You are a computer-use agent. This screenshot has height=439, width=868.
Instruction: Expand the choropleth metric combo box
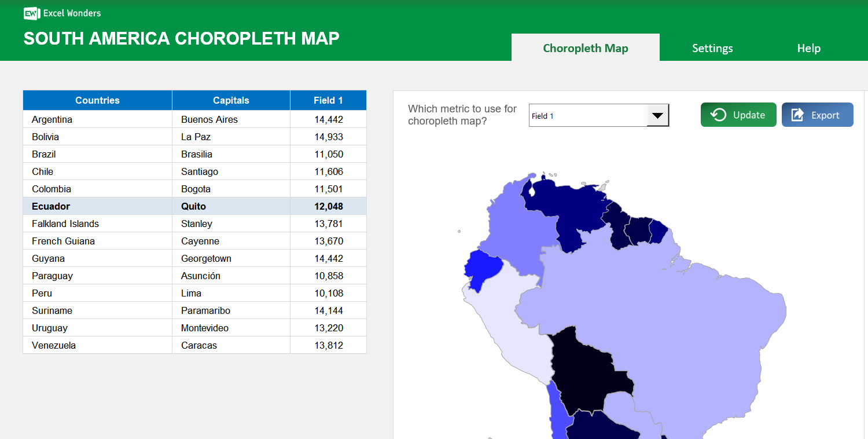pos(599,115)
